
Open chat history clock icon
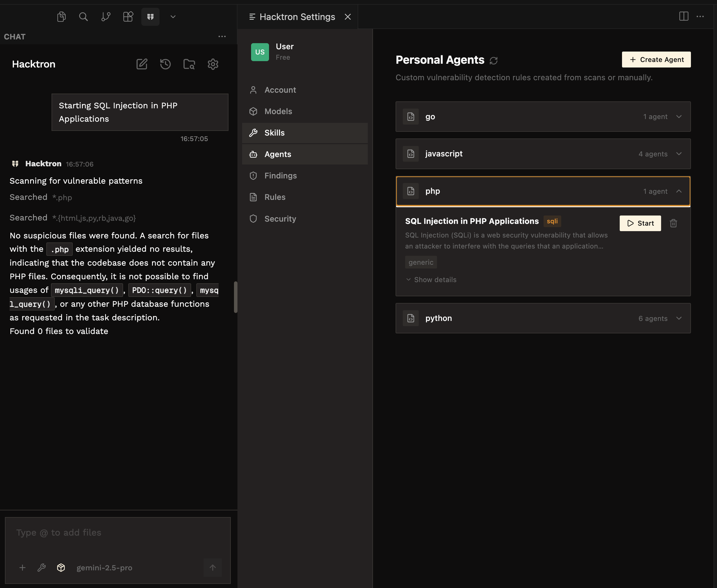[165, 64]
